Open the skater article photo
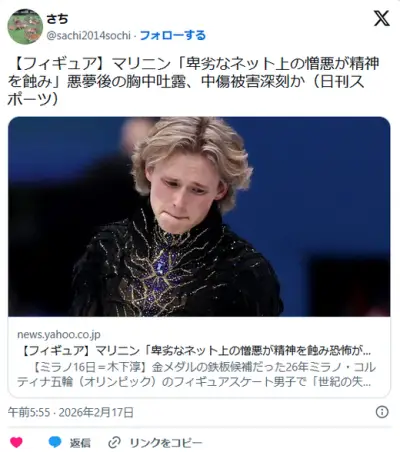Image resolution: width=400 pixels, height=452 pixels. coord(199,217)
